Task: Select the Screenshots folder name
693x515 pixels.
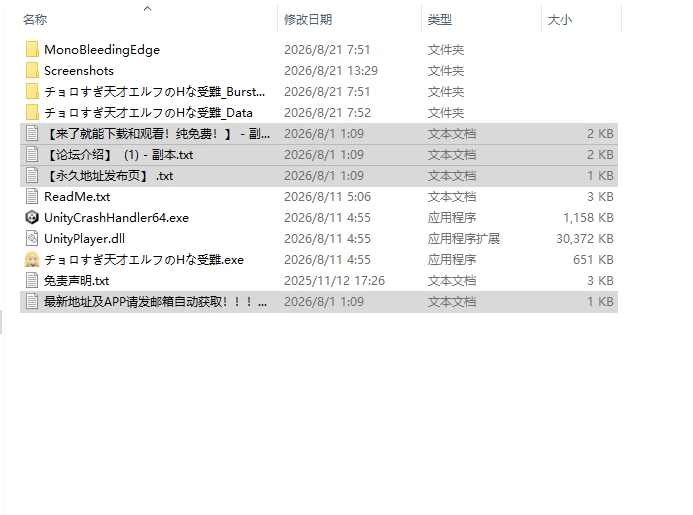Action: coord(79,71)
